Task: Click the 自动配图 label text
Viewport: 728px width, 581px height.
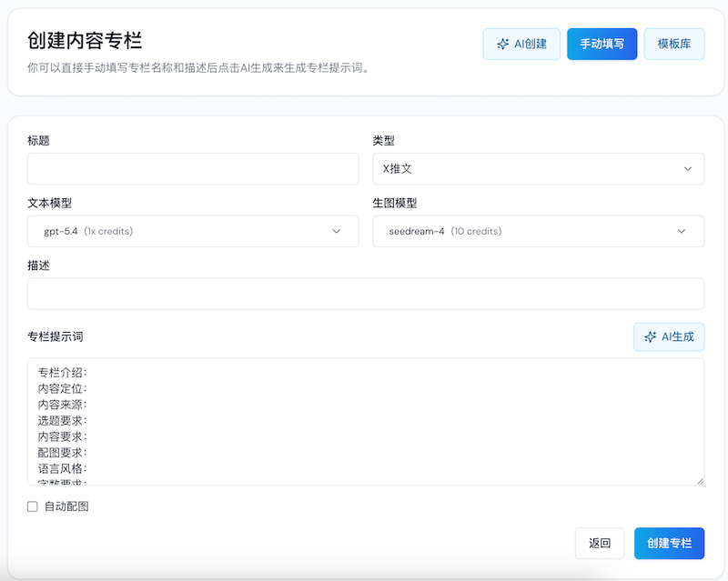Action: point(66,506)
